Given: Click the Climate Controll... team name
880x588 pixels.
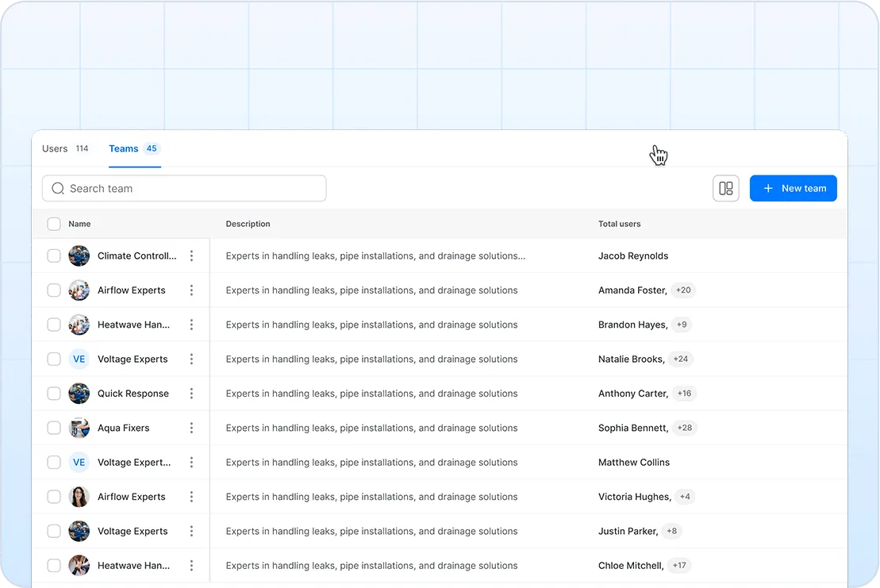Looking at the screenshot, I should 137,256.
